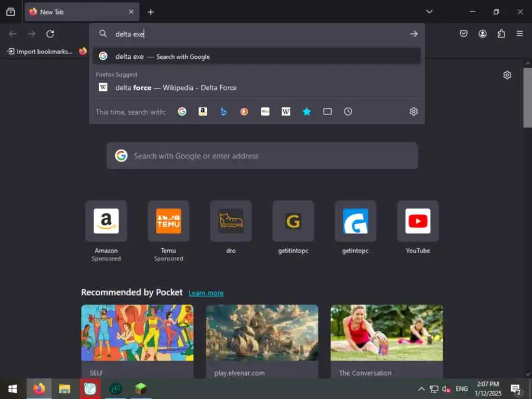This screenshot has height=399, width=532.
Task: Open the ENG language indicator
Action: (461, 389)
